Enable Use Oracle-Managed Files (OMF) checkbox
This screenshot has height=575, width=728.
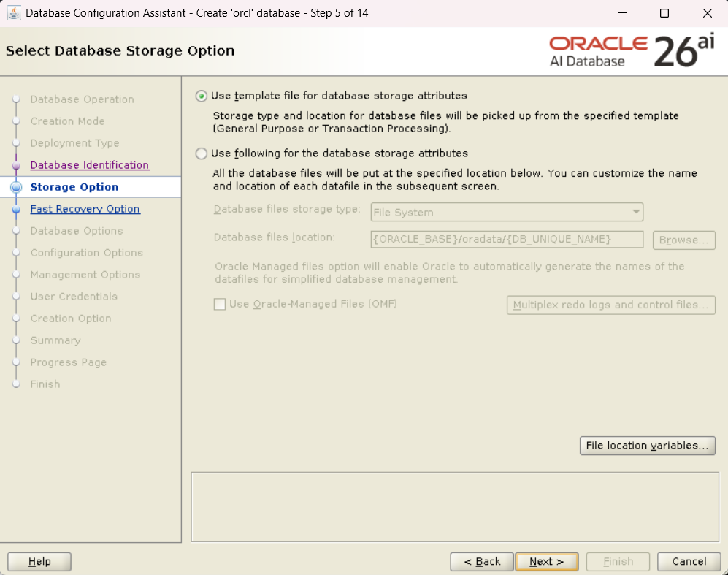[x=220, y=304]
